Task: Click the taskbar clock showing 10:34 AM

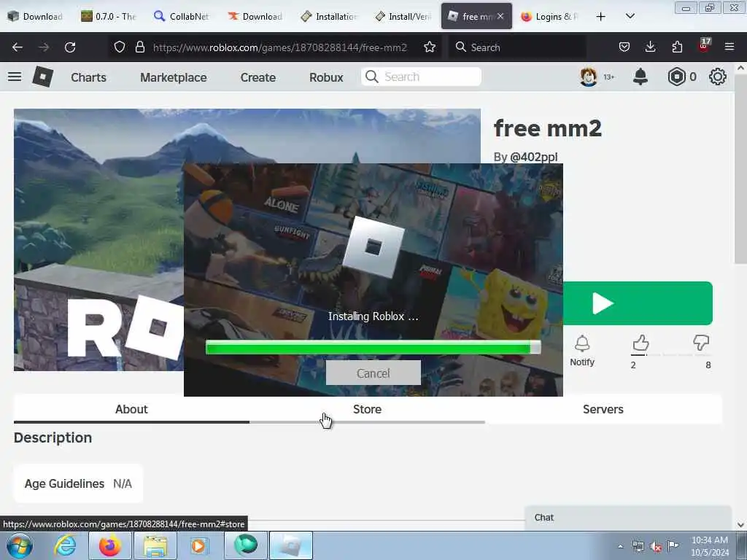Action: click(x=709, y=546)
